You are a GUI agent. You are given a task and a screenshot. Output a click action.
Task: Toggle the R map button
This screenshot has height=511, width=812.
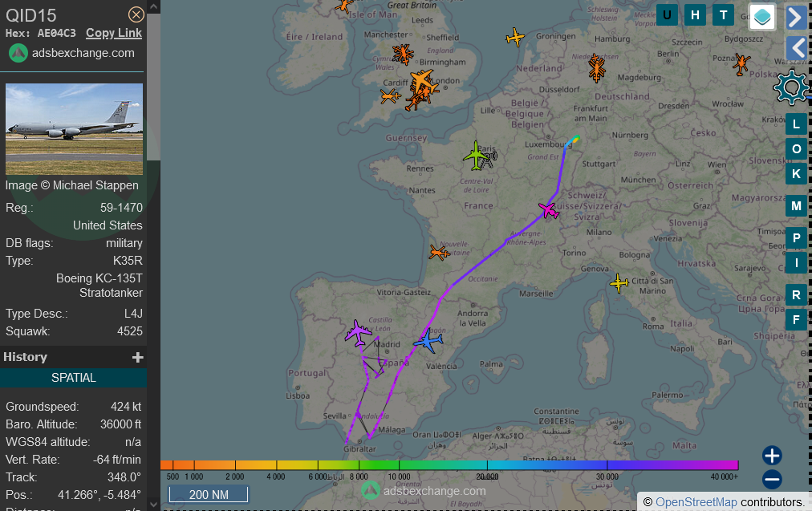[x=796, y=295]
